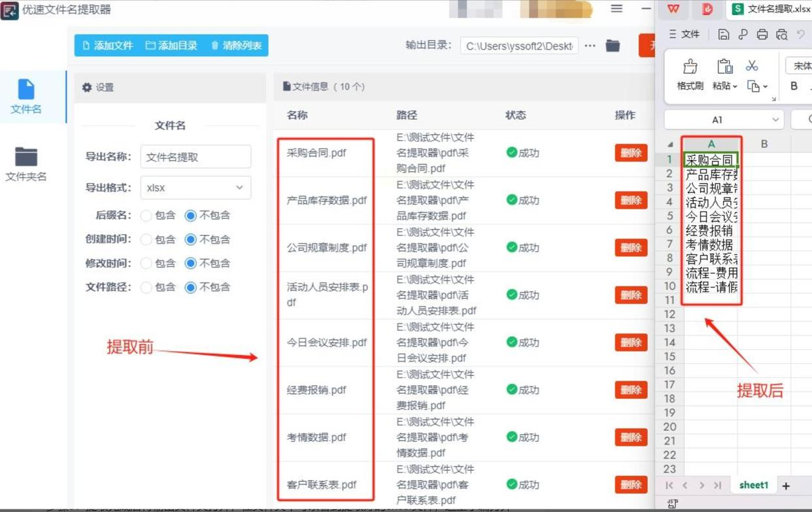
Task: Click the 粘贴 paste clipboard icon
Action: click(x=725, y=67)
